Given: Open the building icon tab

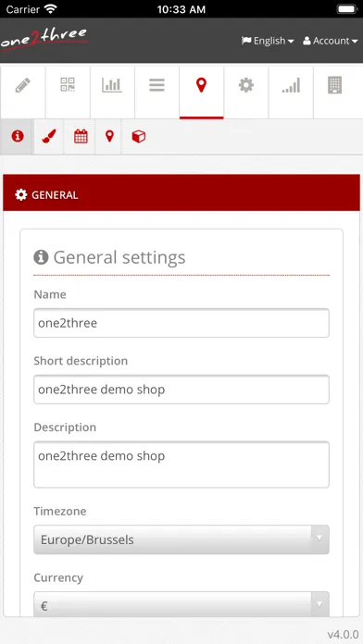Looking at the screenshot, I should coord(335,93).
